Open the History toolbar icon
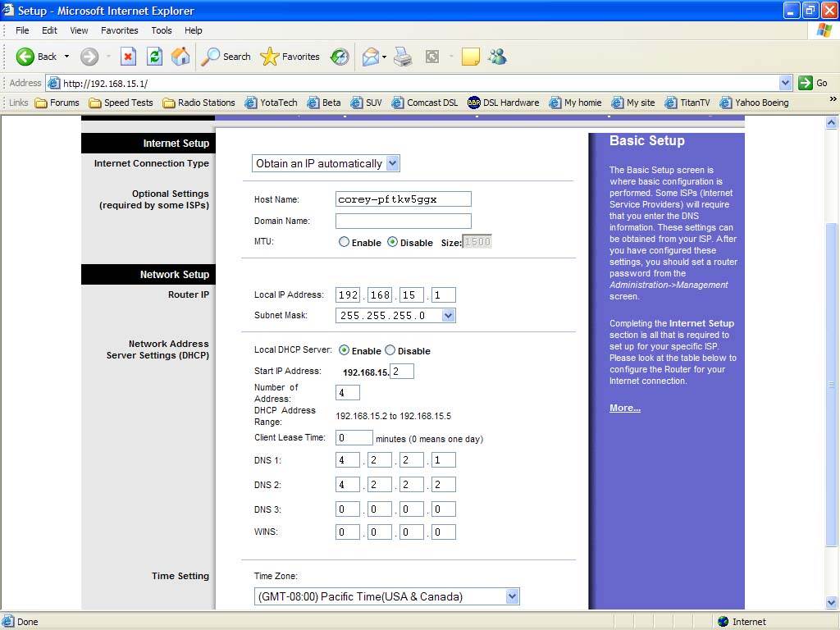 [x=340, y=57]
